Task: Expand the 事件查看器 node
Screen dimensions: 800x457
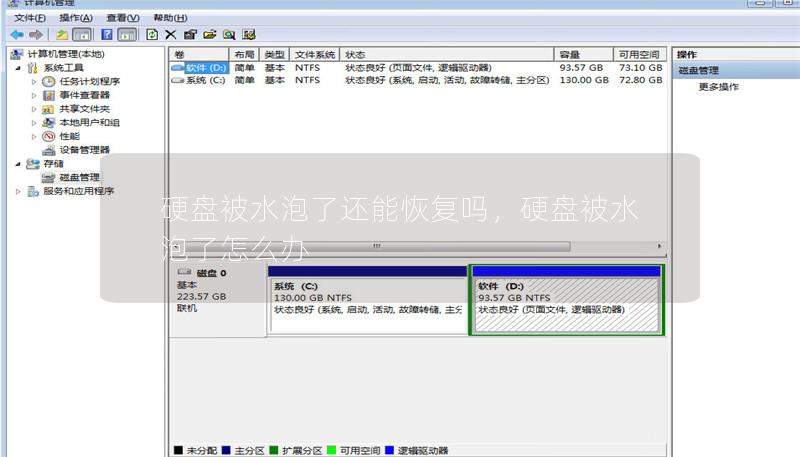Action: [x=34, y=95]
